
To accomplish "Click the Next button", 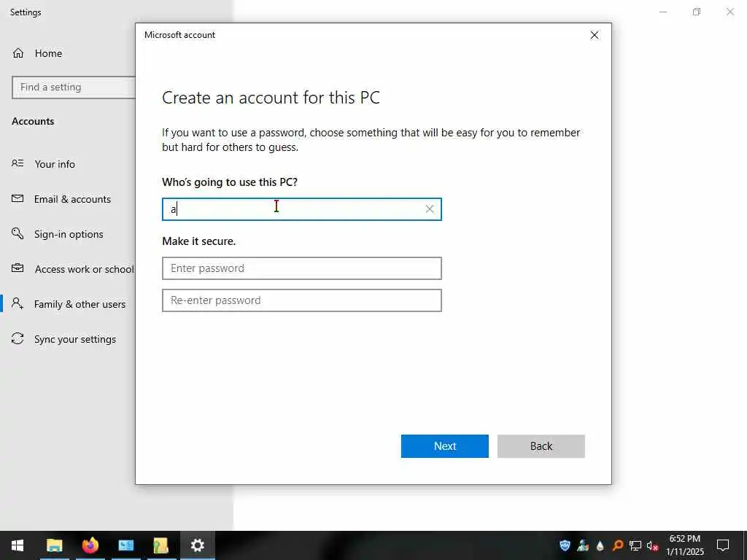I will pos(444,446).
